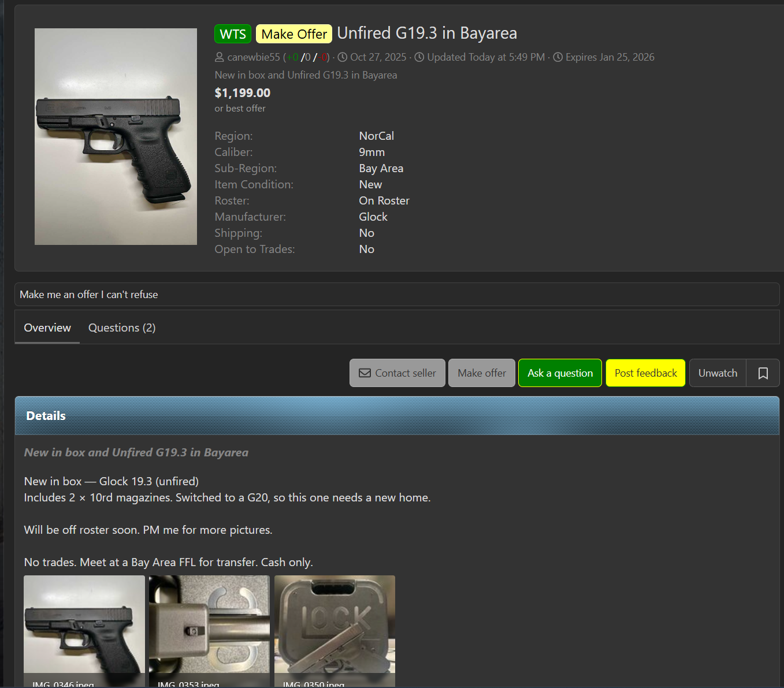Click the Unwatch button
The height and width of the screenshot is (688, 784).
click(718, 373)
